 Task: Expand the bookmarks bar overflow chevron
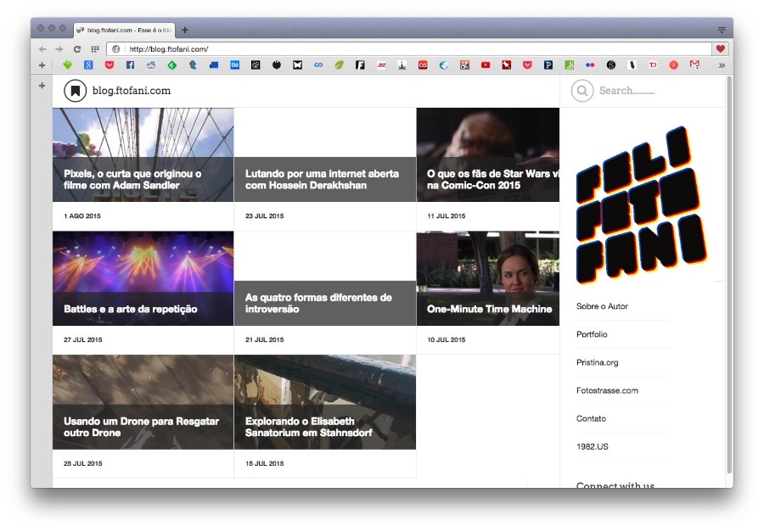pos(722,64)
